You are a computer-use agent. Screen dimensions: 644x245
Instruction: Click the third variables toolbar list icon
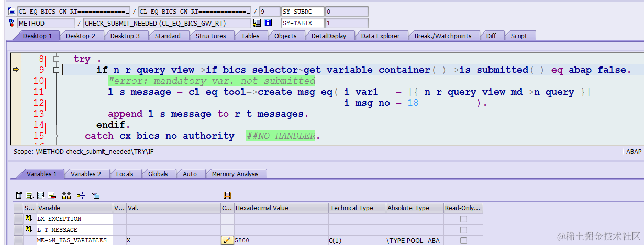tap(40, 195)
